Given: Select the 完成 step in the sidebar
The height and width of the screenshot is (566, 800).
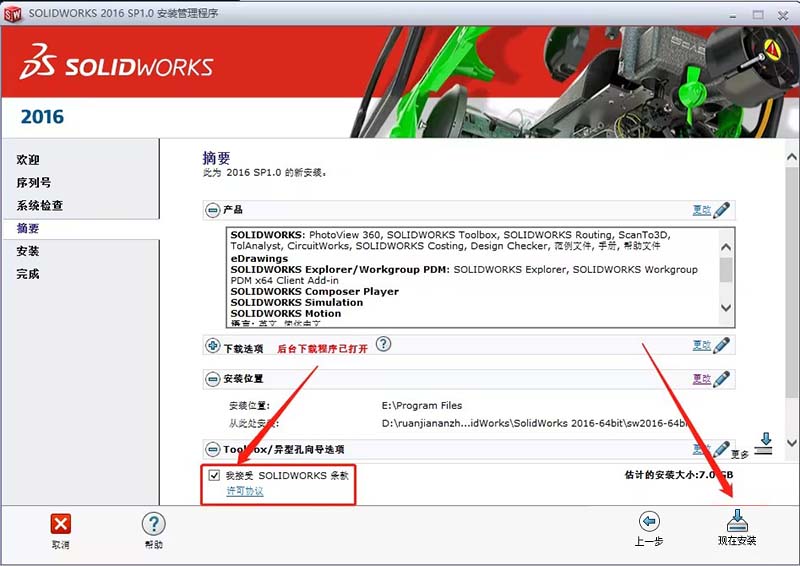Looking at the screenshot, I should pos(28,274).
